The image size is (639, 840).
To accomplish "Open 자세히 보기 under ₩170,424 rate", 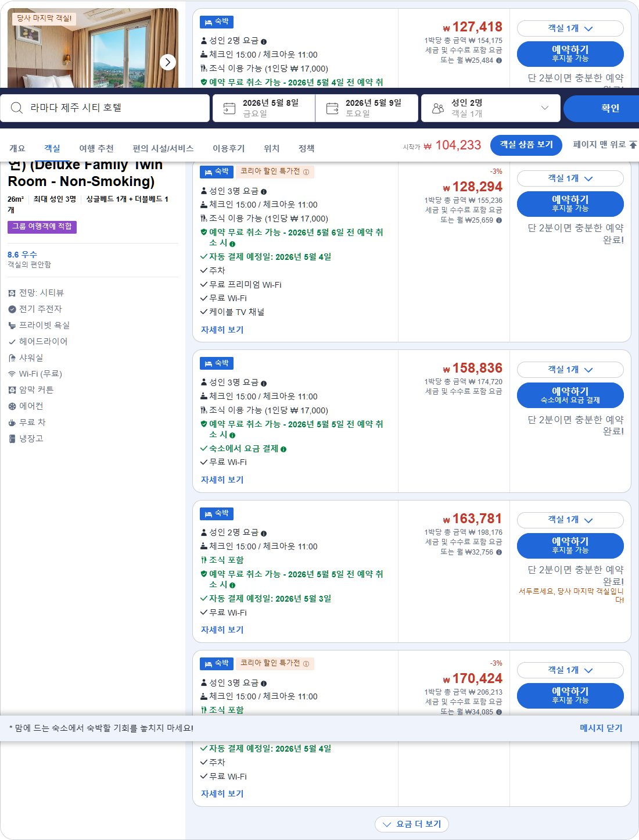I will [222, 793].
